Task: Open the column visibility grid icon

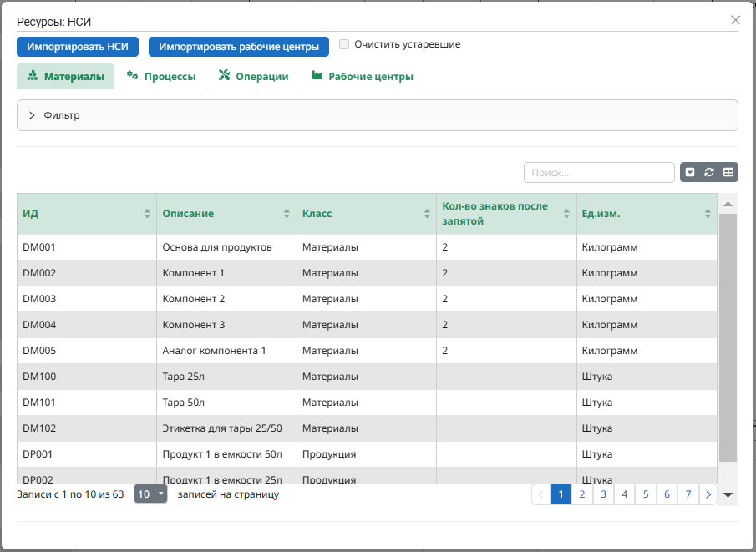Action: point(728,172)
